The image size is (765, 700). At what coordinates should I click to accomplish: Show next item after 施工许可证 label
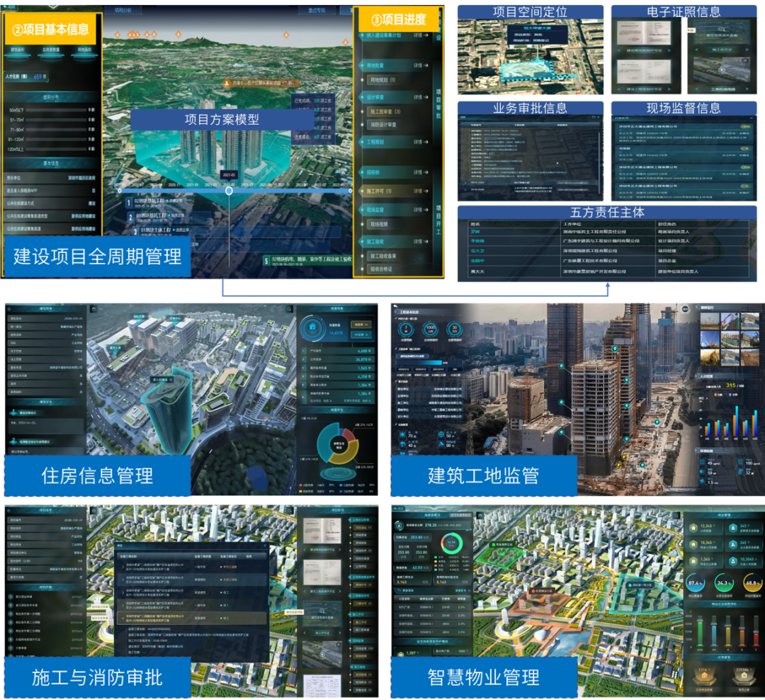tap(747, 50)
